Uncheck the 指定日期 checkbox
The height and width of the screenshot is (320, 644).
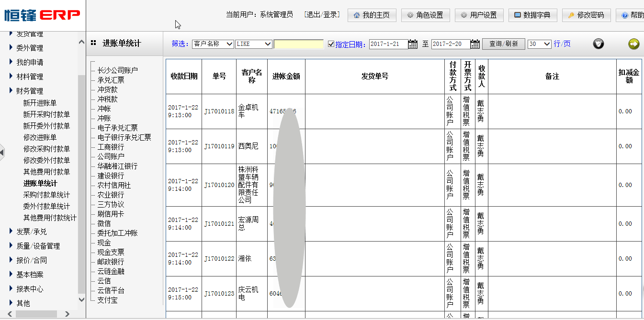tap(331, 44)
